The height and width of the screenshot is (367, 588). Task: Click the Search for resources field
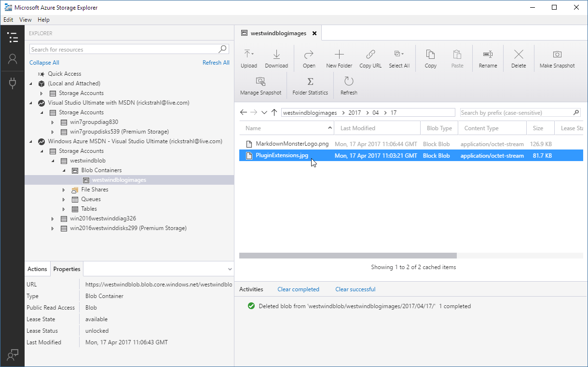(x=129, y=49)
